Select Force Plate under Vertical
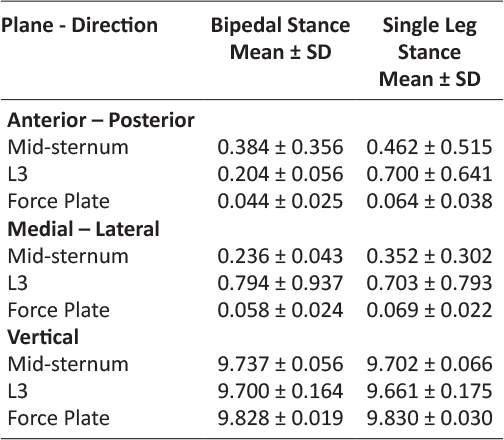504x440 pixels. pos(58,418)
